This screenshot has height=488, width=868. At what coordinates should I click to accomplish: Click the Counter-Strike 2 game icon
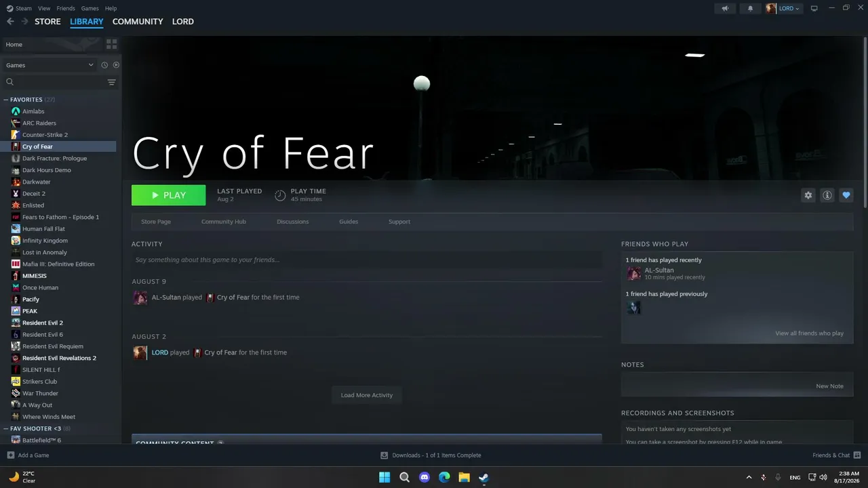16,135
